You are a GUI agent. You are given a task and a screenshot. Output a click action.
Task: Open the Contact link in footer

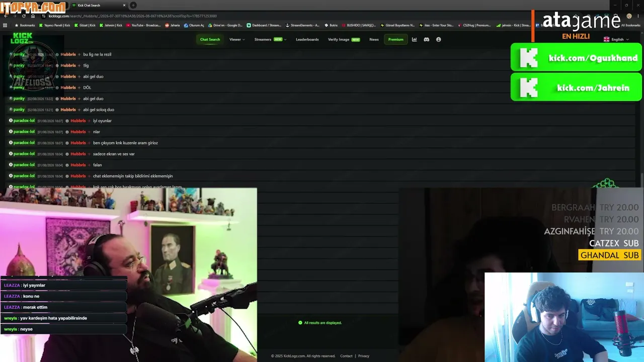coord(346,356)
